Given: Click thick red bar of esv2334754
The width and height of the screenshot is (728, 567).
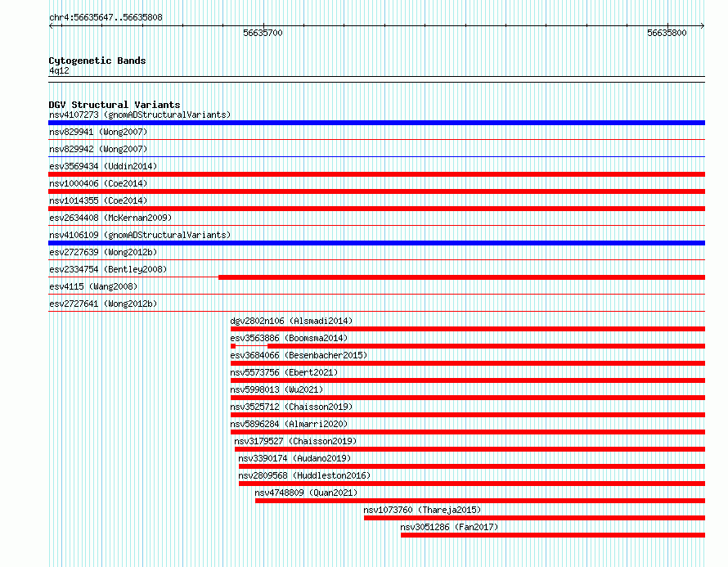Looking at the screenshot, I should coord(462,277).
